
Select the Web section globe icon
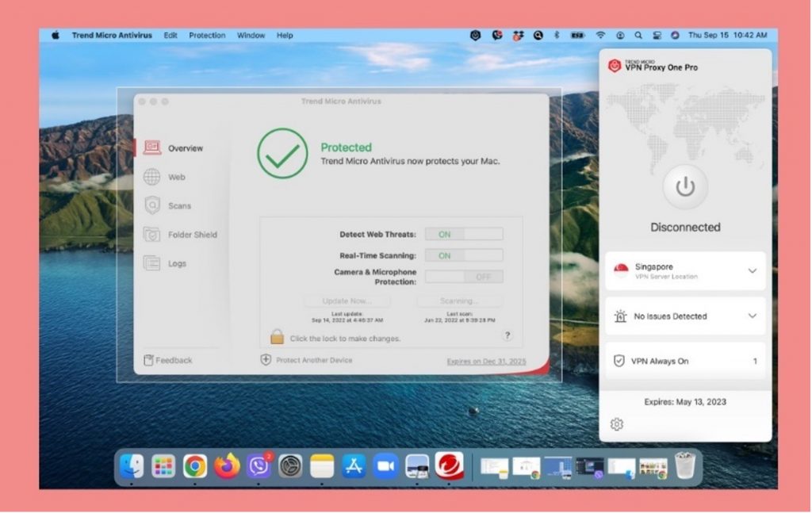coord(152,178)
